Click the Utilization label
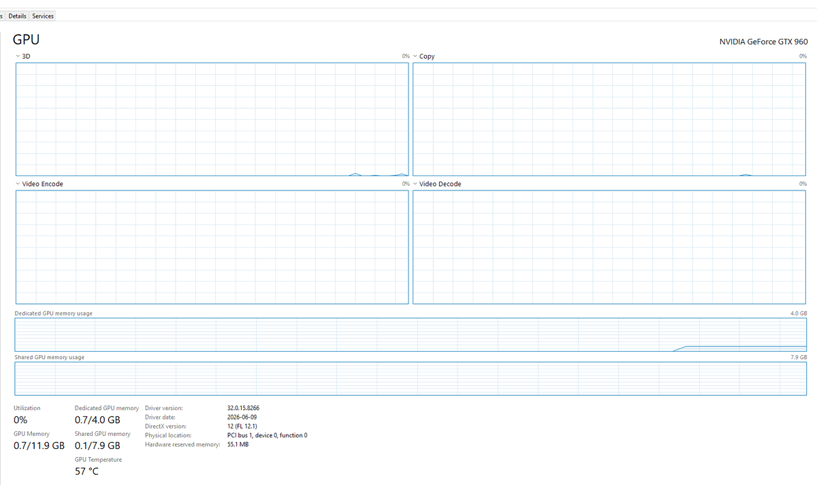Viewport: 817px width, 504px height. [x=27, y=408]
